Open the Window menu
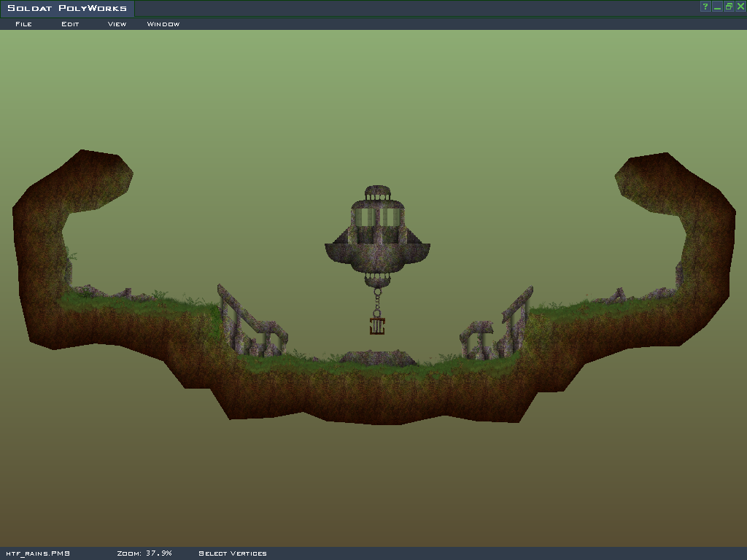The image size is (747, 560). click(x=163, y=24)
